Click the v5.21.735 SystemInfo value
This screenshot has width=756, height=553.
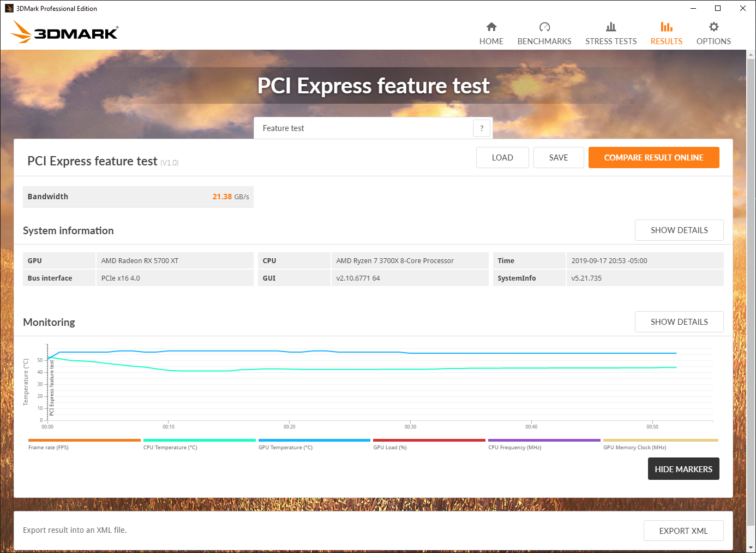click(x=586, y=278)
